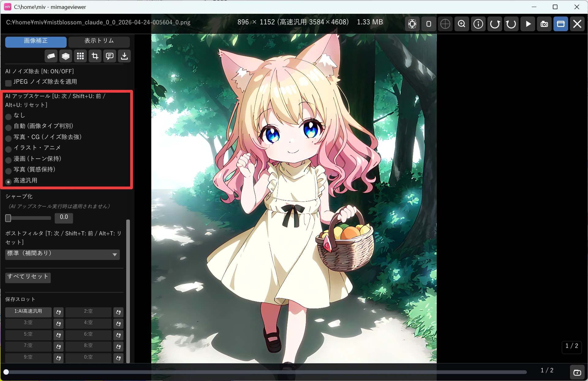Click the シャープ化 slider handle
The image size is (588, 381).
coord(8,218)
